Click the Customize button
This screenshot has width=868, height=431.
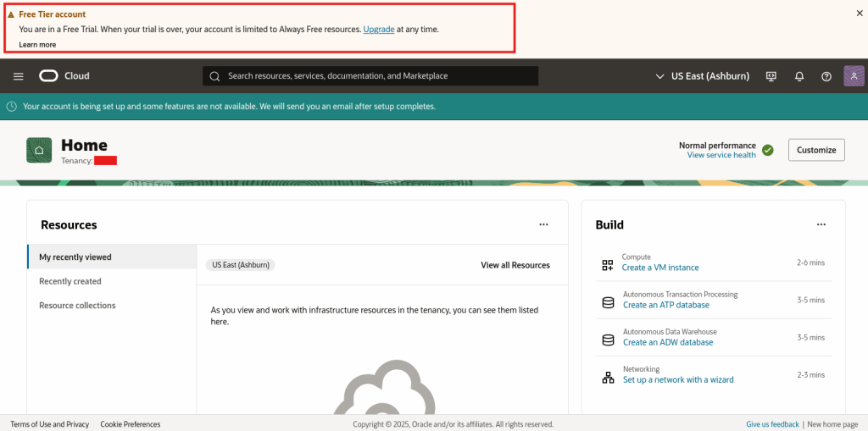pos(816,150)
